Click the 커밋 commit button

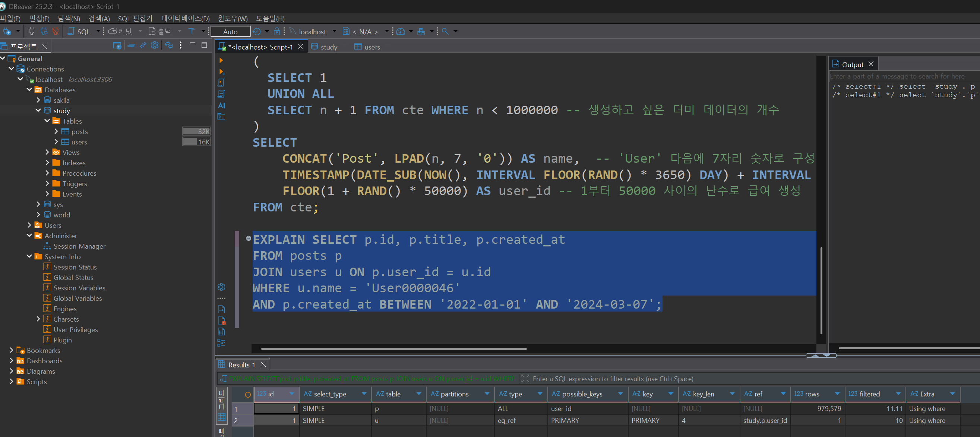(x=121, y=32)
